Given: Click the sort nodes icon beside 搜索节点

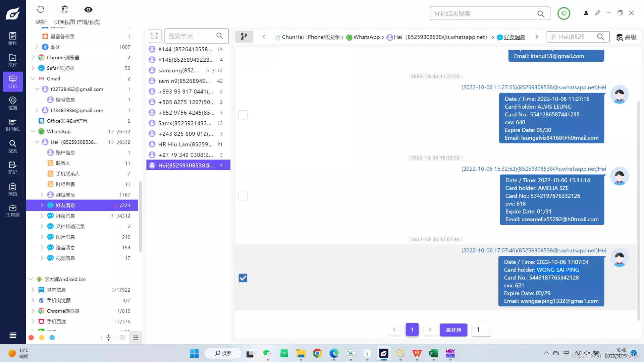Looking at the screenshot, I should pyautogui.click(x=155, y=36).
